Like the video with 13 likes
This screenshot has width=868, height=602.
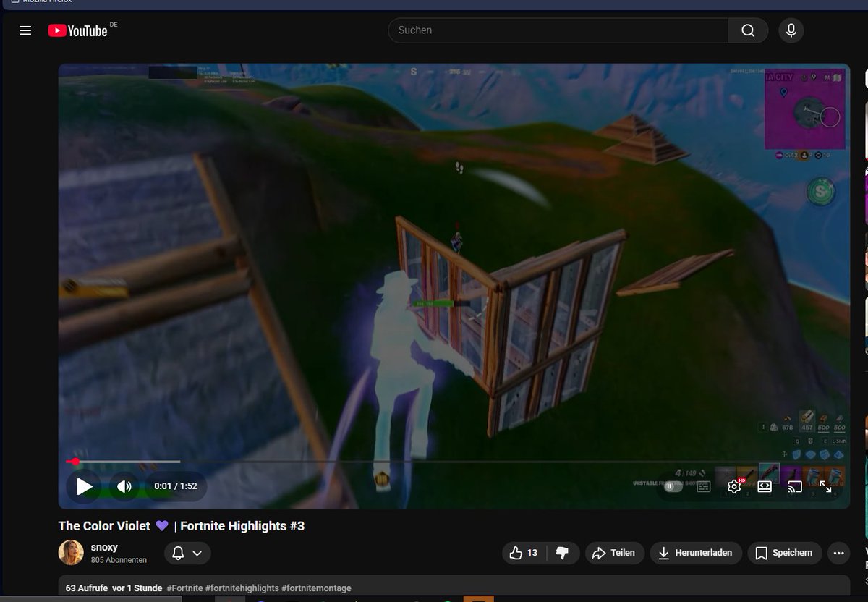pos(524,553)
